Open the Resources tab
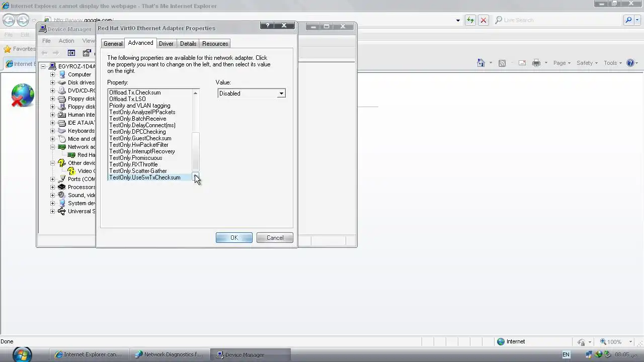The width and height of the screenshot is (644, 362). 215,44
